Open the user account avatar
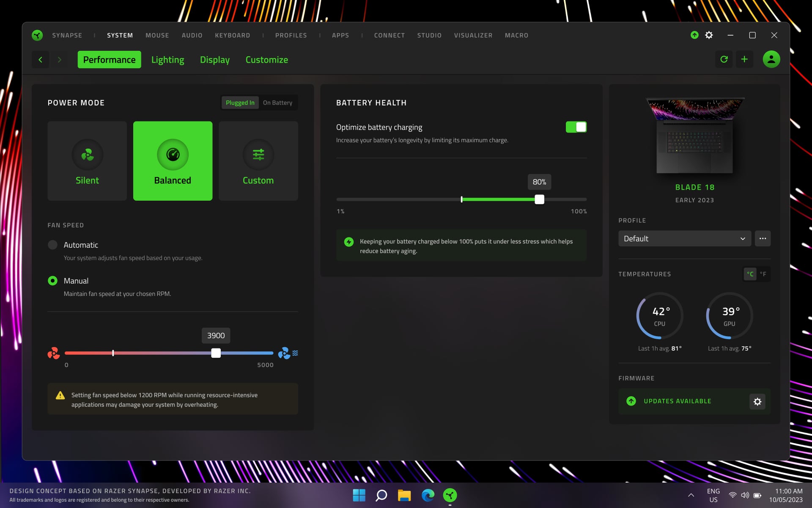The height and width of the screenshot is (508, 812). (x=771, y=59)
